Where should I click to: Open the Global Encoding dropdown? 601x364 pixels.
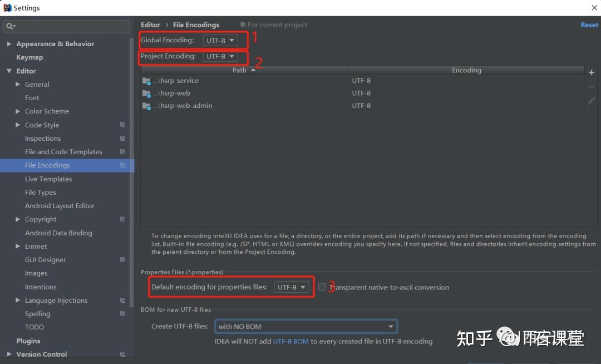220,40
